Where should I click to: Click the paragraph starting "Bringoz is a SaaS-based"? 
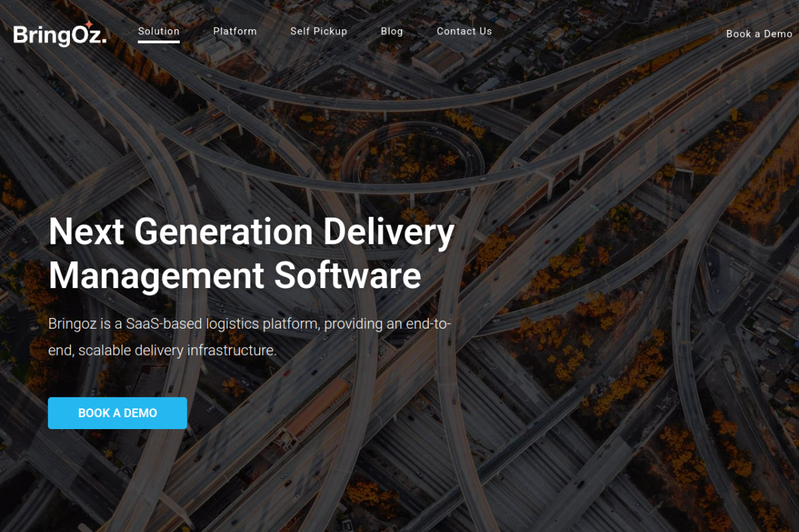(x=250, y=337)
